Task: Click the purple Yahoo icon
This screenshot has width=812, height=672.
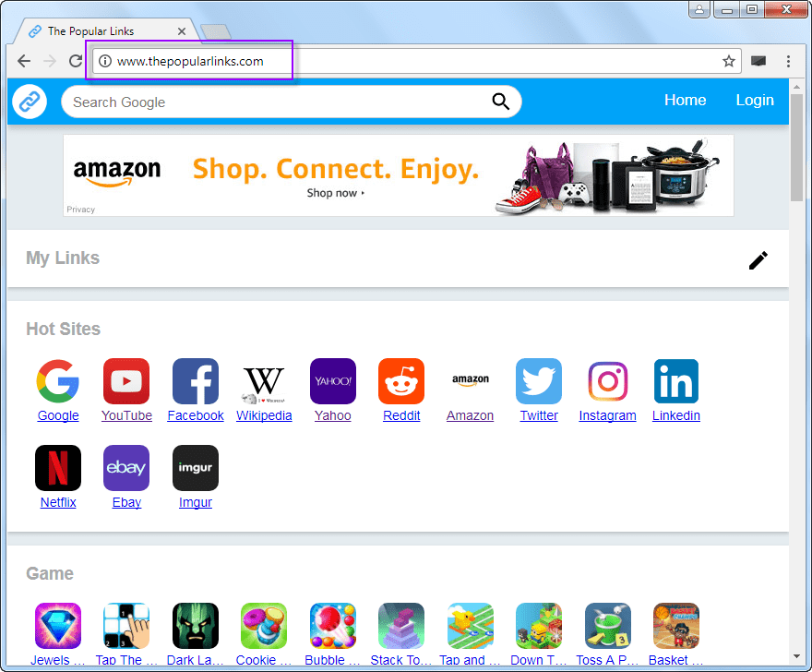Action: pyautogui.click(x=333, y=381)
